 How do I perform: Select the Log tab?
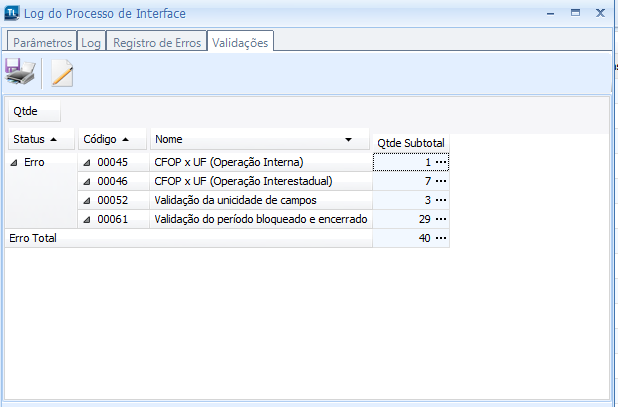(x=91, y=43)
